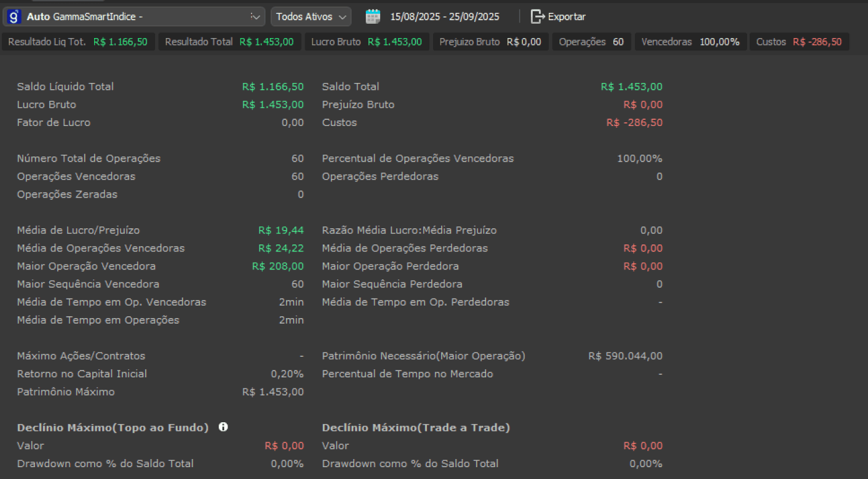Choose the Operações 60 summary chip
The width and height of the screenshot is (868, 479).
[x=591, y=42]
